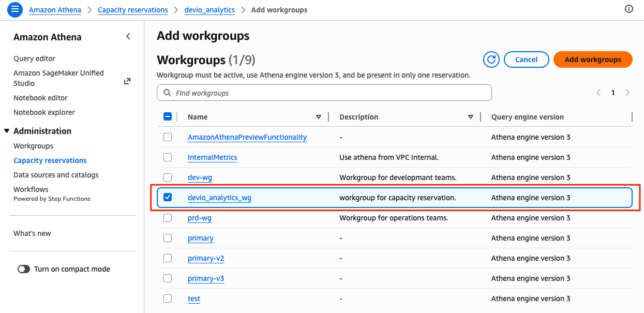Click the info icon in top right
The width and height of the screenshot is (644, 313).
[x=629, y=9]
